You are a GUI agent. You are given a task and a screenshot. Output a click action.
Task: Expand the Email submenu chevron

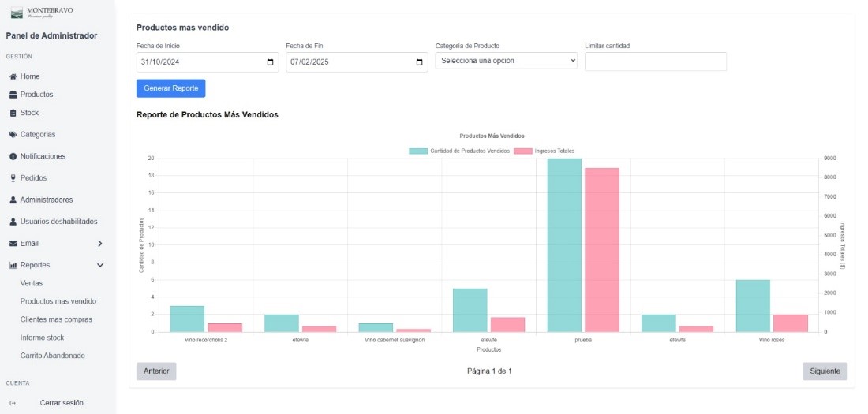[x=99, y=244]
